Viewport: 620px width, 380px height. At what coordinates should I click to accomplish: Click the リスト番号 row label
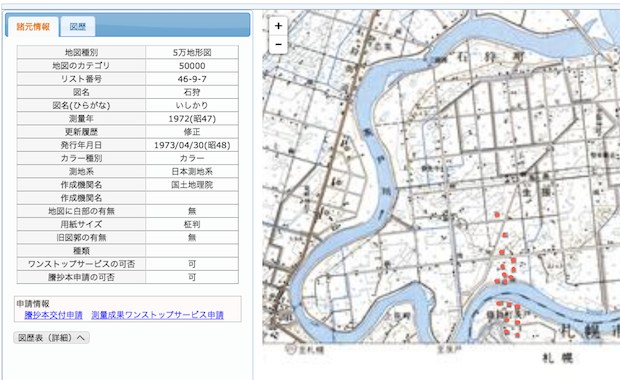point(81,79)
